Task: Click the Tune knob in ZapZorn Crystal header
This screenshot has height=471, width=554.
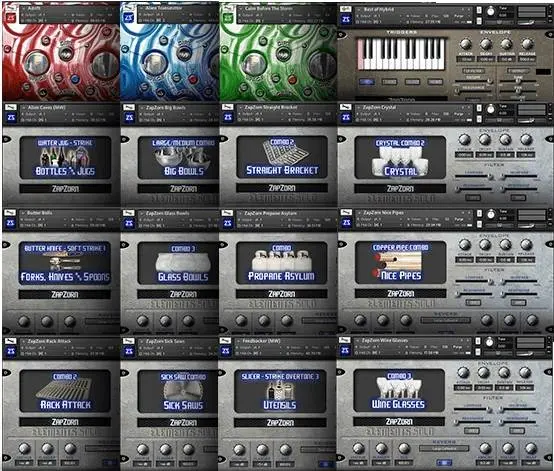Action: [490, 110]
